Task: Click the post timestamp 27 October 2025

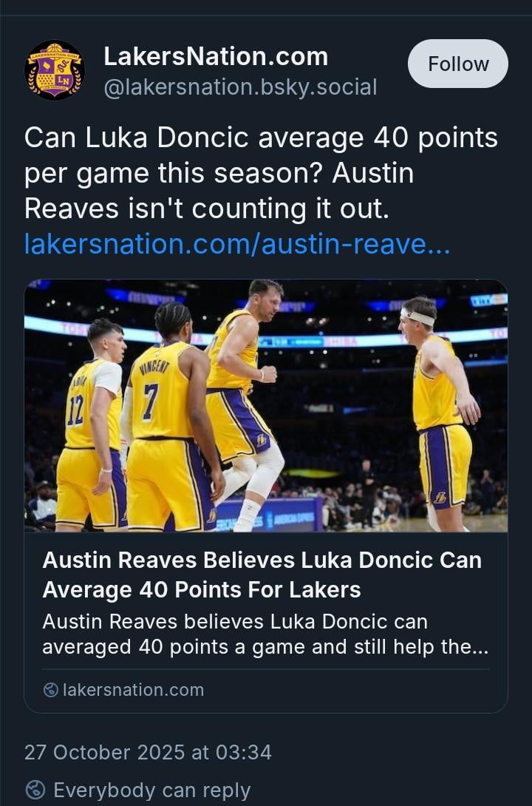Action: click(148, 752)
